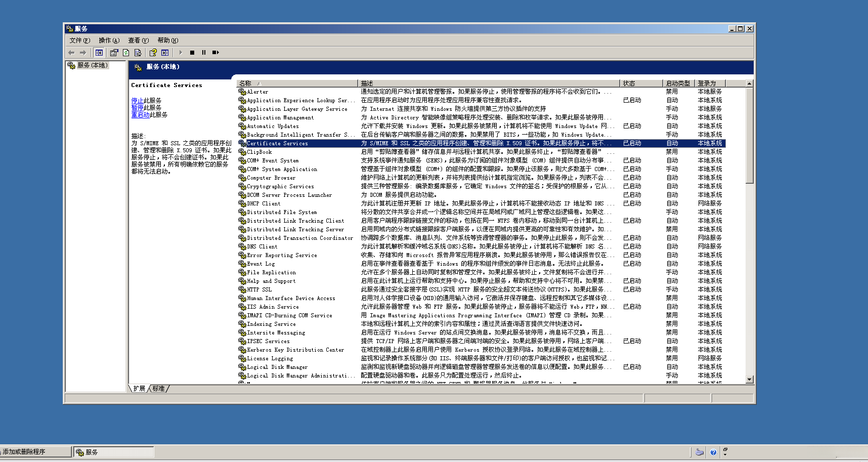This screenshot has height=462, width=868.
Task: Select the DCOM Server Process Launcher row
Action: pyautogui.click(x=482, y=195)
